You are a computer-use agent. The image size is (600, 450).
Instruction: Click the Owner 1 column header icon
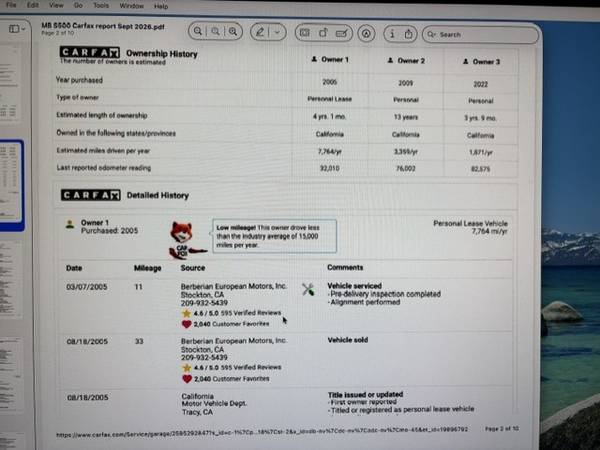pyautogui.click(x=314, y=59)
